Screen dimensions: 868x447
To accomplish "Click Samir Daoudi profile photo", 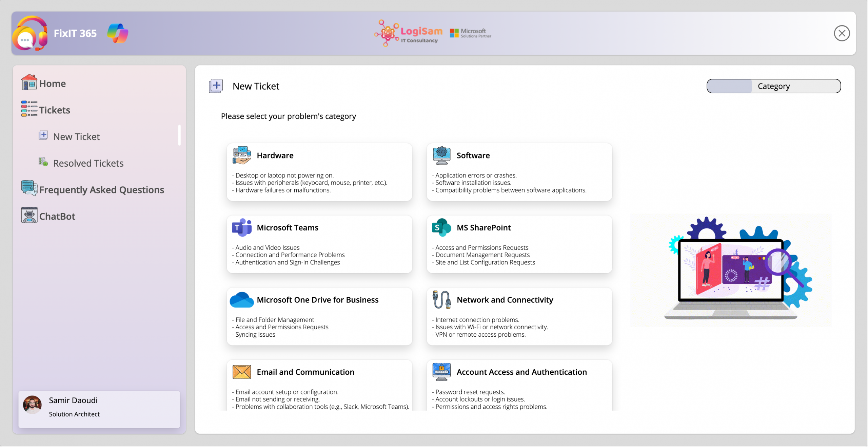I will (x=32, y=405).
